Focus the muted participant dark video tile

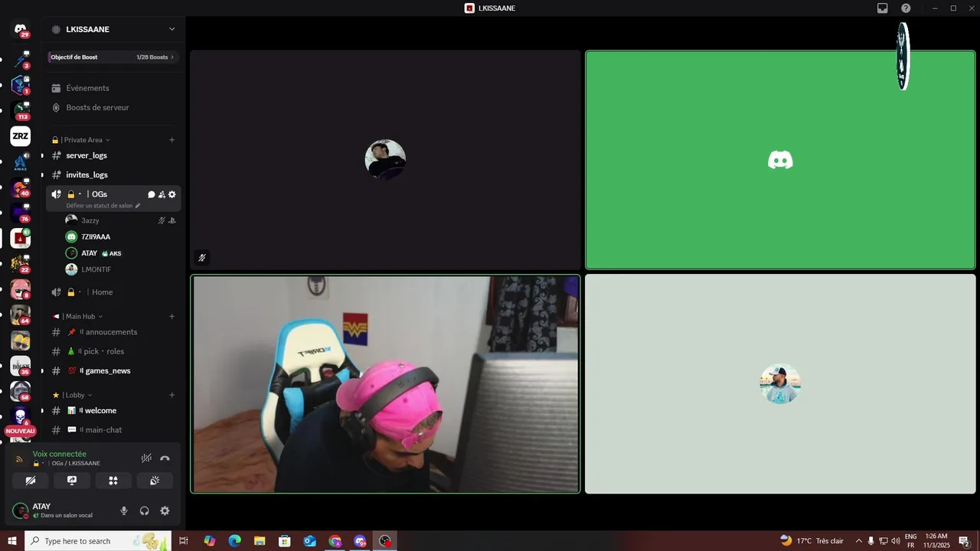point(385,160)
